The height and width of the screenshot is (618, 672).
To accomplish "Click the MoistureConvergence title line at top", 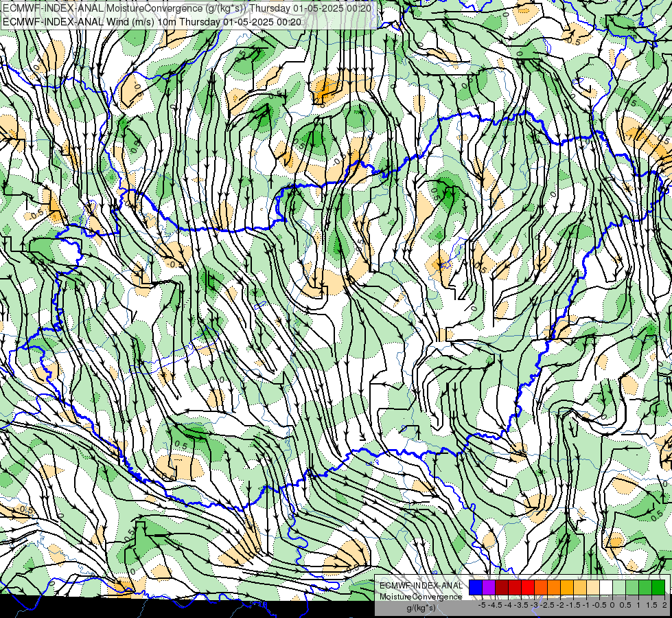I will tap(187, 8).
